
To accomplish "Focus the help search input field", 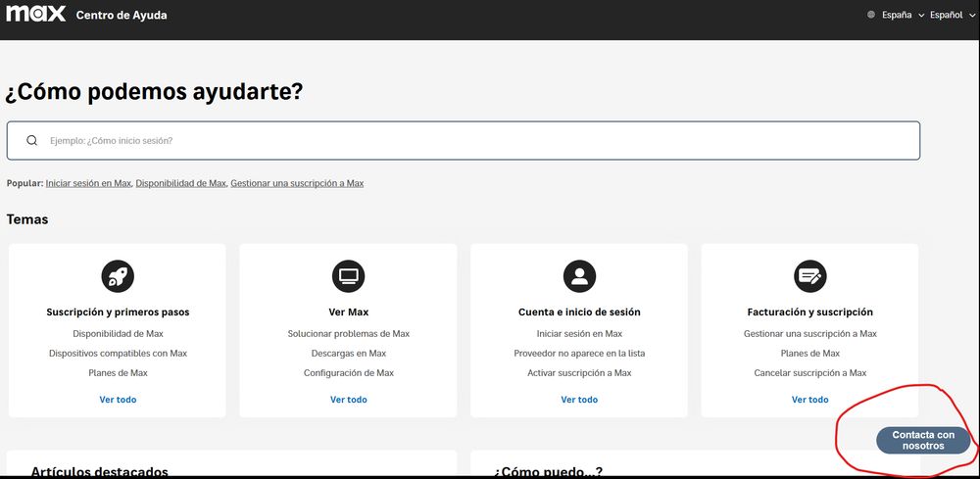I will (x=464, y=140).
